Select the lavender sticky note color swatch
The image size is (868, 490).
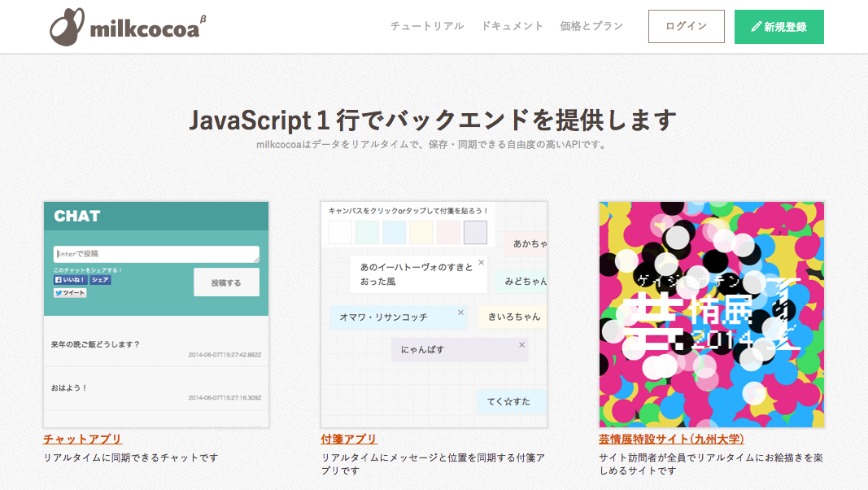tap(476, 232)
